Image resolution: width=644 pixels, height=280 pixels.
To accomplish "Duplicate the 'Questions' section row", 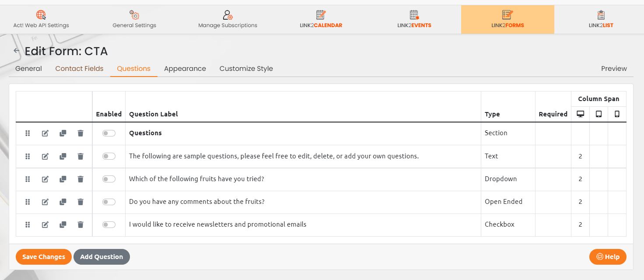I will tap(63, 133).
